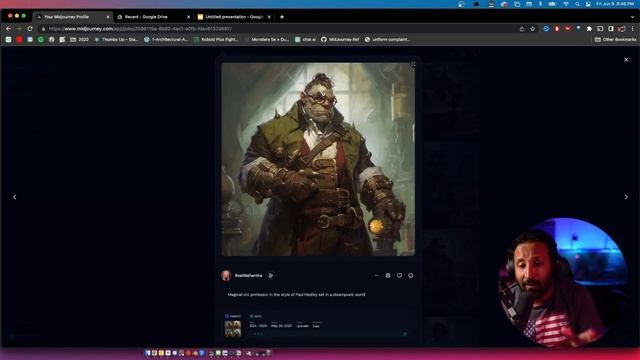
Task: Open the author's profile avatar
Action: (x=226, y=276)
